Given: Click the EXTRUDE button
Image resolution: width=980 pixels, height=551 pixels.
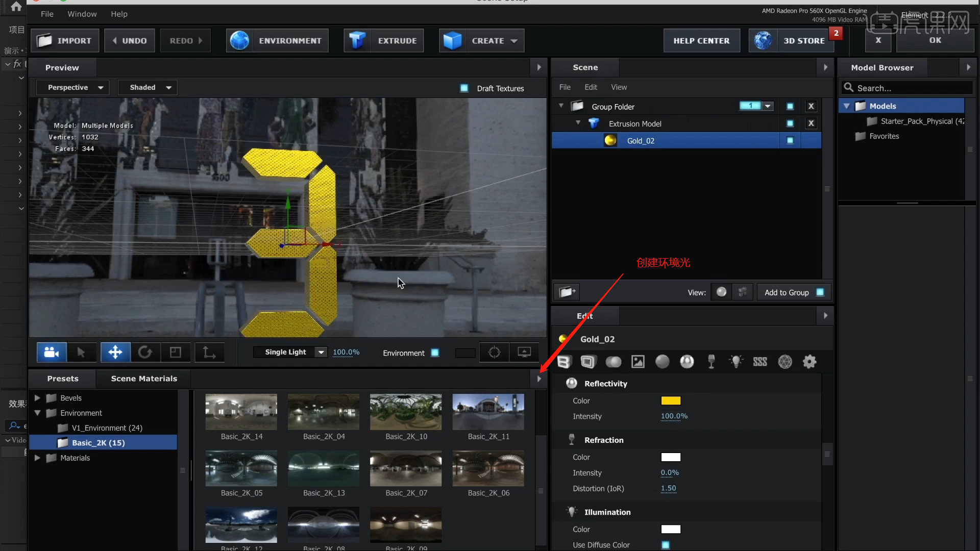Looking at the screenshot, I should coord(383,40).
